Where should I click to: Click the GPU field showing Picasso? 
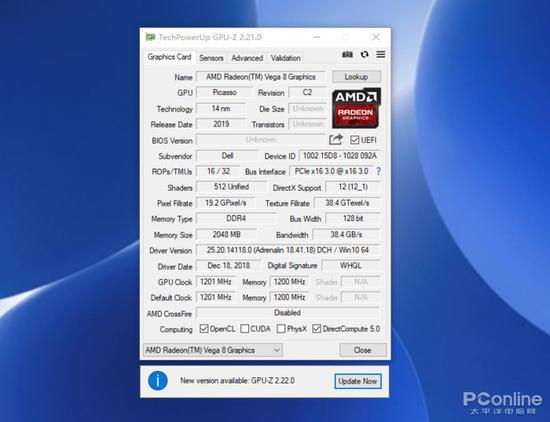[x=224, y=92]
